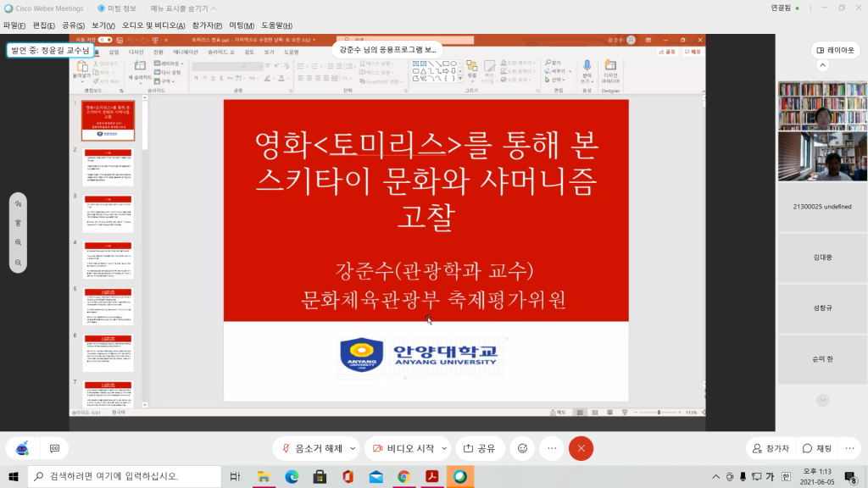Click the 검토 ribbon tab
Image resolution: width=868 pixels, height=488 pixels.
click(x=250, y=52)
